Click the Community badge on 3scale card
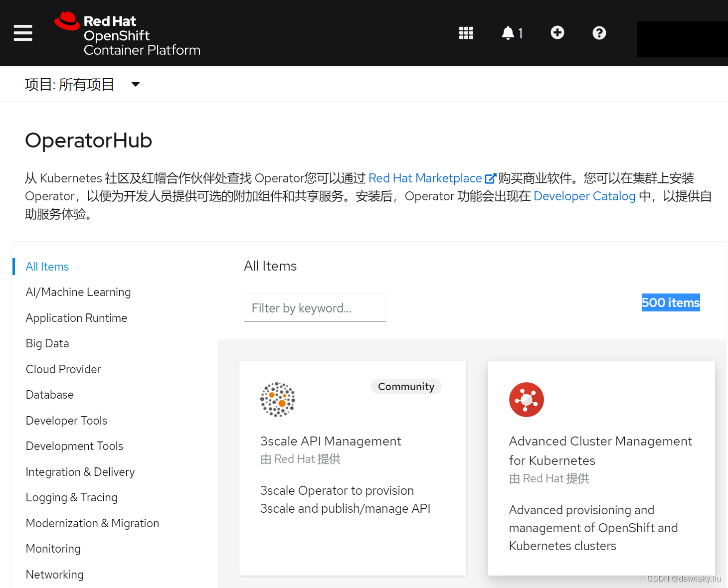This screenshot has width=728, height=588. [406, 387]
